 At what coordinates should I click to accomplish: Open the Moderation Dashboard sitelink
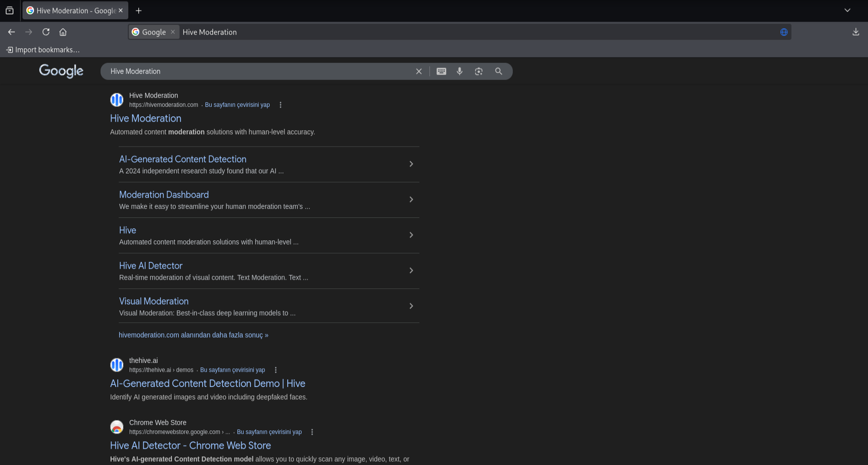coord(164,194)
